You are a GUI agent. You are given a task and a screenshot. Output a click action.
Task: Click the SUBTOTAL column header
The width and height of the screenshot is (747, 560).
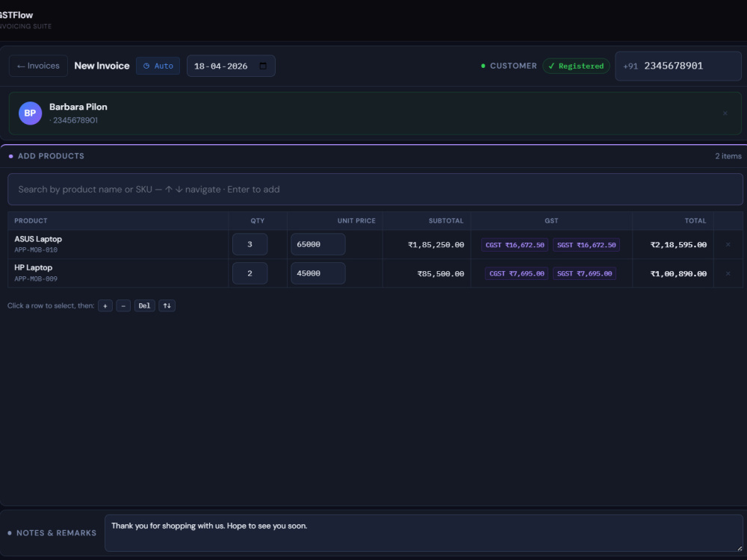coord(446,221)
